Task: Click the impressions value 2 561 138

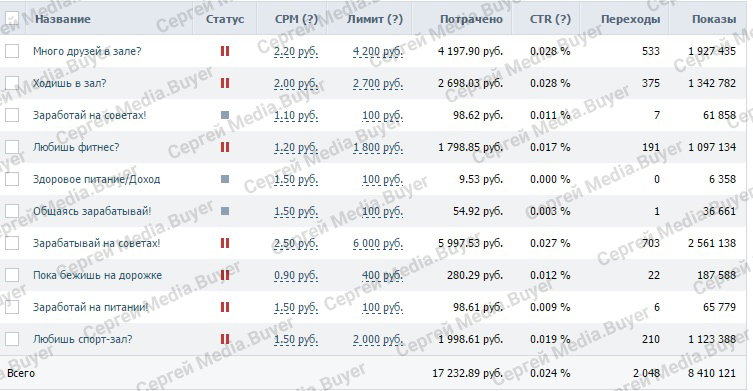Action: point(712,243)
